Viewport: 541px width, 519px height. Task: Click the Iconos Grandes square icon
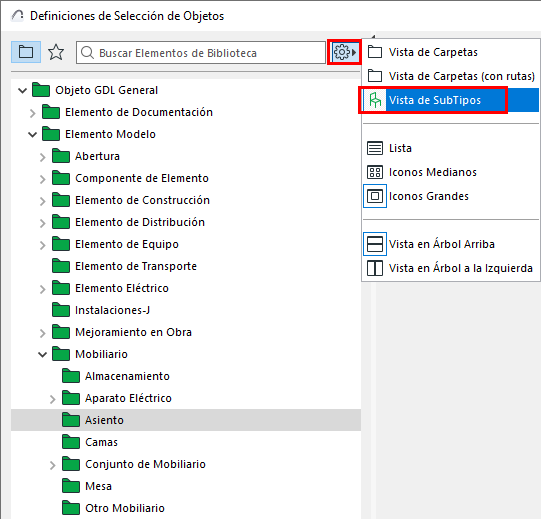point(375,196)
